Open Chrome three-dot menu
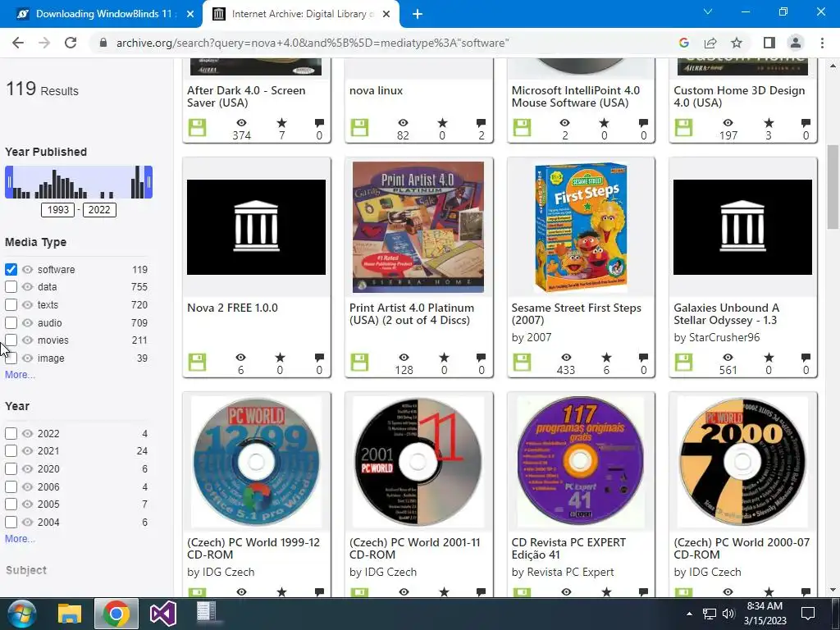This screenshot has width=840, height=630. tap(822, 43)
